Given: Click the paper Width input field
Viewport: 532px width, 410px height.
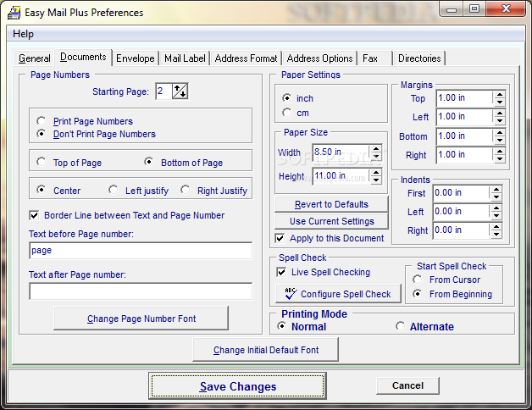Looking at the screenshot, I should coord(341,152).
